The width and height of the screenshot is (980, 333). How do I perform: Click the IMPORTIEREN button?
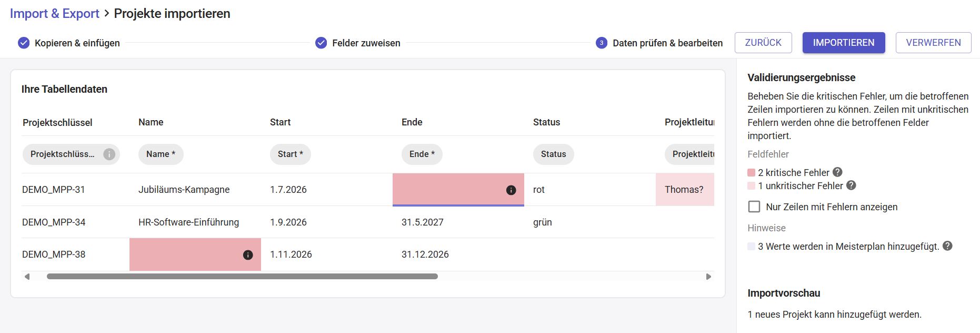[844, 43]
